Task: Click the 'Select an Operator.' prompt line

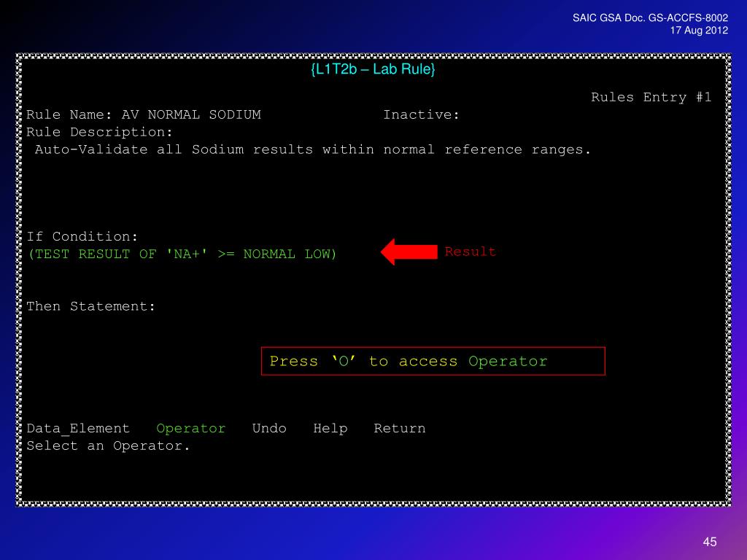Action: click(108, 446)
